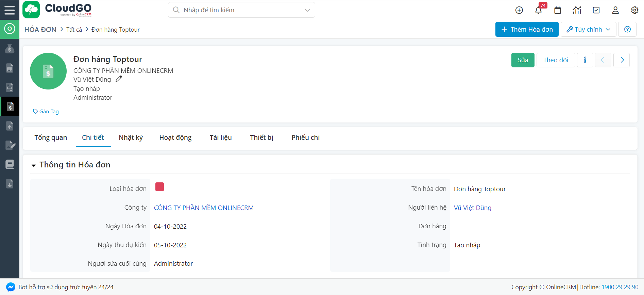This screenshot has height=295, width=644.
Task: Open the notifications bell
Action: pyautogui.click(x=538, y=10)
